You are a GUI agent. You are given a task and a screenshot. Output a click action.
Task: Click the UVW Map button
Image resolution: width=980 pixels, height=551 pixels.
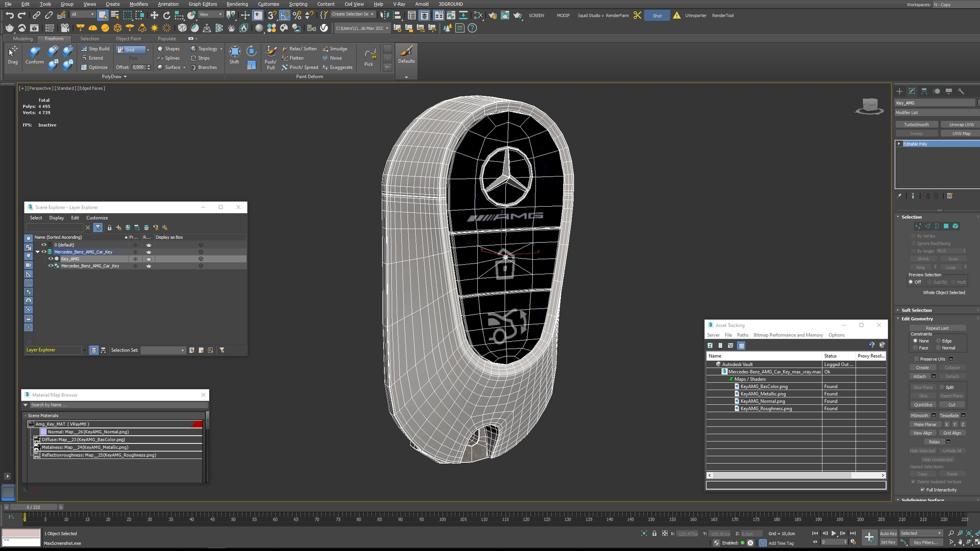pos(962,134)
